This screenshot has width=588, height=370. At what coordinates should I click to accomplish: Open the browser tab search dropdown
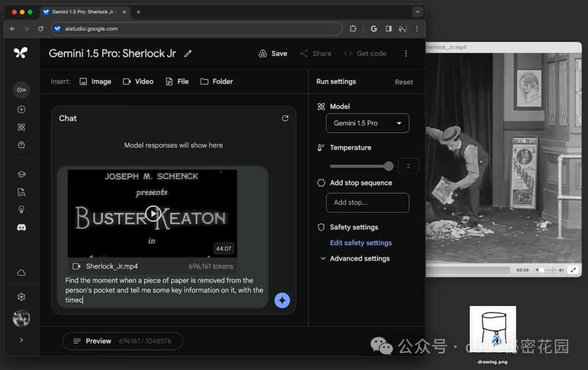[x=418, y=12]
